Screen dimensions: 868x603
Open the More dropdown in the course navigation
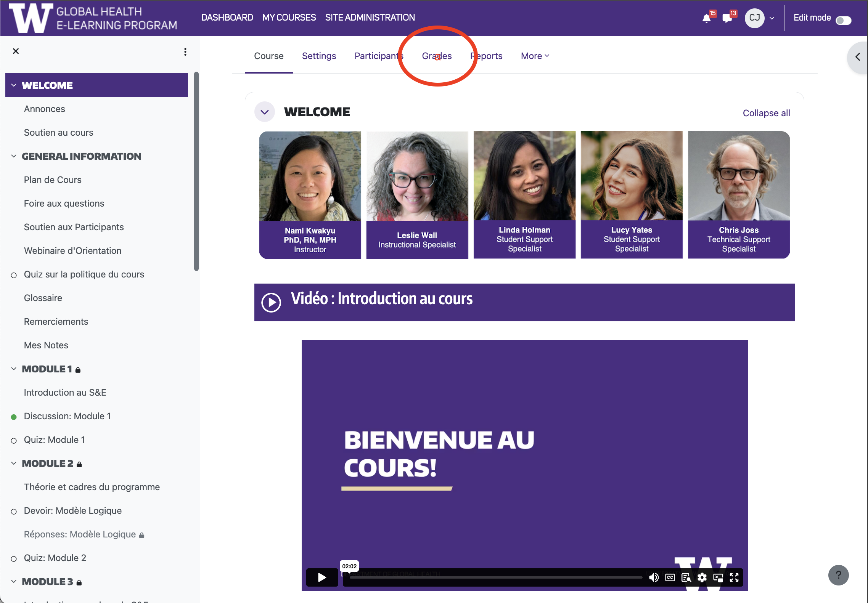pyautogui.click(x=535, y=56)
